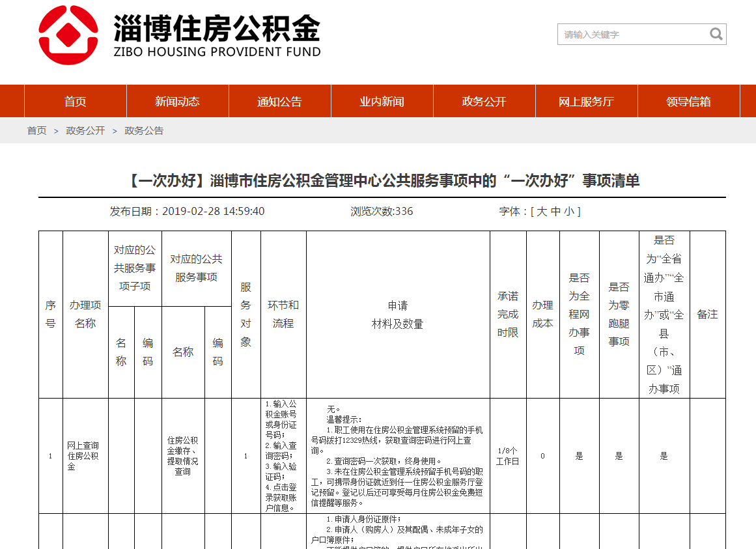Click the 承诺完成时限 column header
Screen dimensions: 756x549
coord(508,315)
